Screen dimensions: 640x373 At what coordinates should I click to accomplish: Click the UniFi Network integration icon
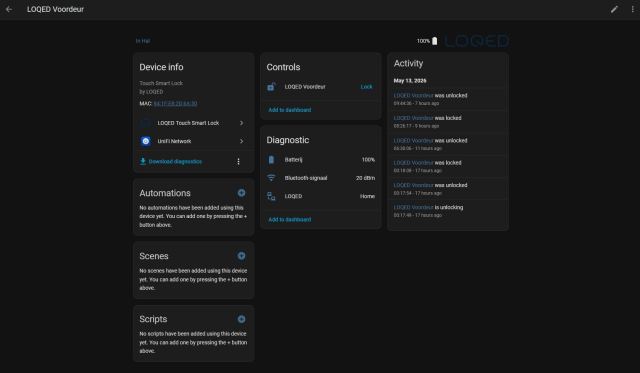click(x=146, y=141)
